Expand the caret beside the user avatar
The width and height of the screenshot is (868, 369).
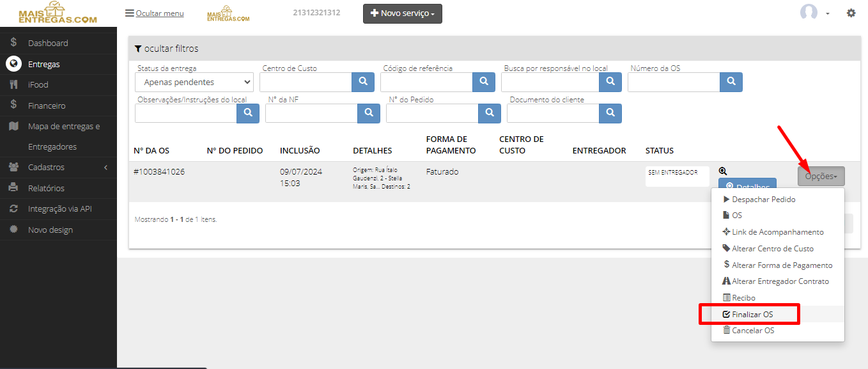coord(828,13)
